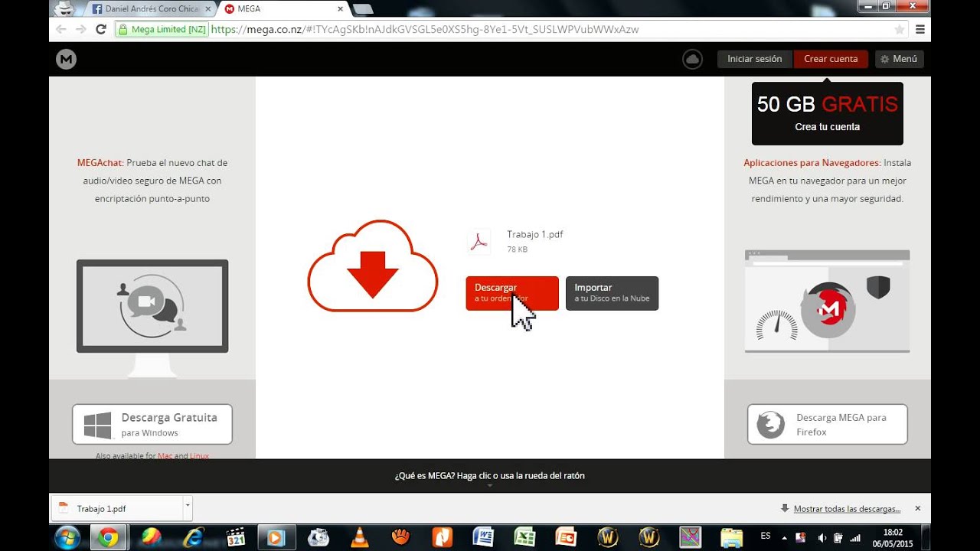Open Microsoft Word from the taskbar

click(x=483, y=537)
